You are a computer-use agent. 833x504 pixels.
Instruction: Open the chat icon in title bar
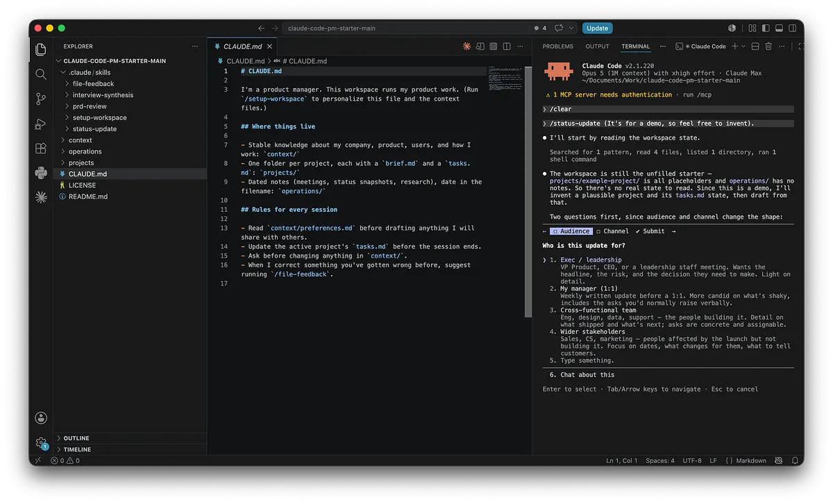point(558,28)
